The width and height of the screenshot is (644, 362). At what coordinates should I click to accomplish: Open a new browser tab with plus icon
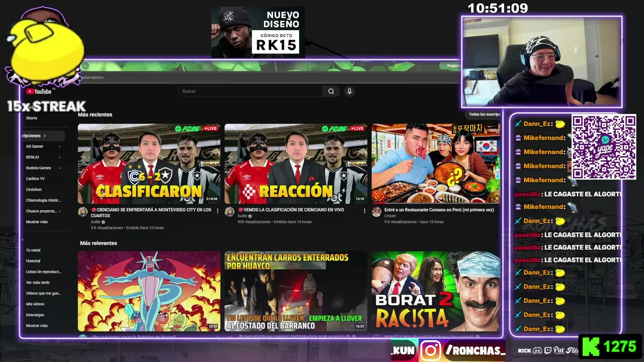[x=86, y=66]
